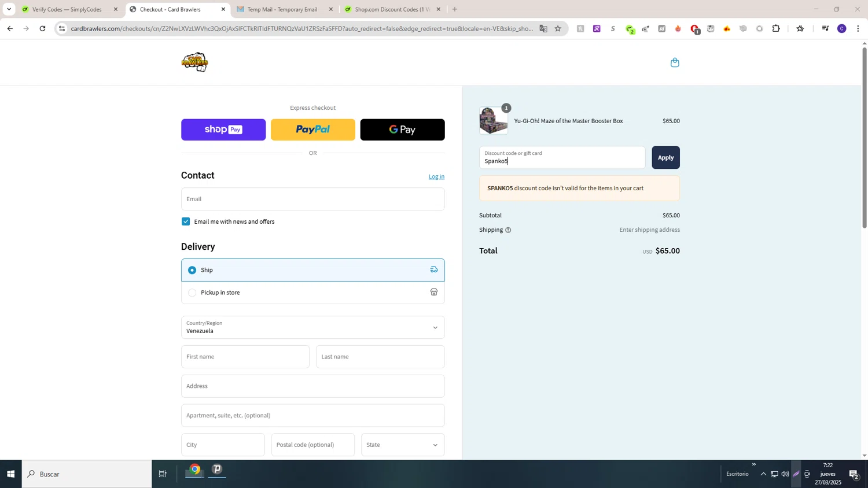Viewport: 868px width, 488px height.
Task: Go back with the browser back arrow
Action: (x=10, y=28)
